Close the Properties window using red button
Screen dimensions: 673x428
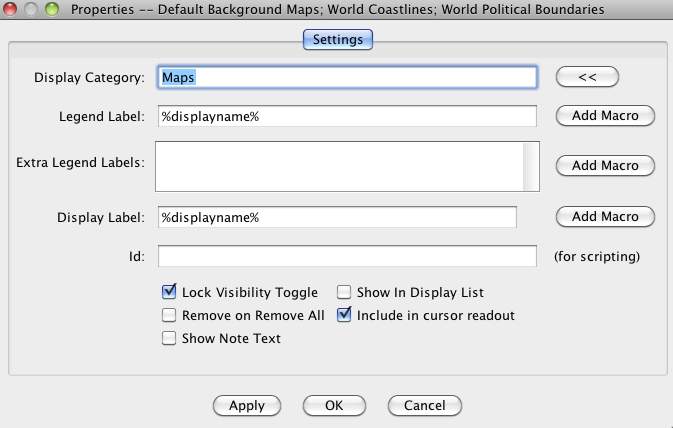[13, 10]
